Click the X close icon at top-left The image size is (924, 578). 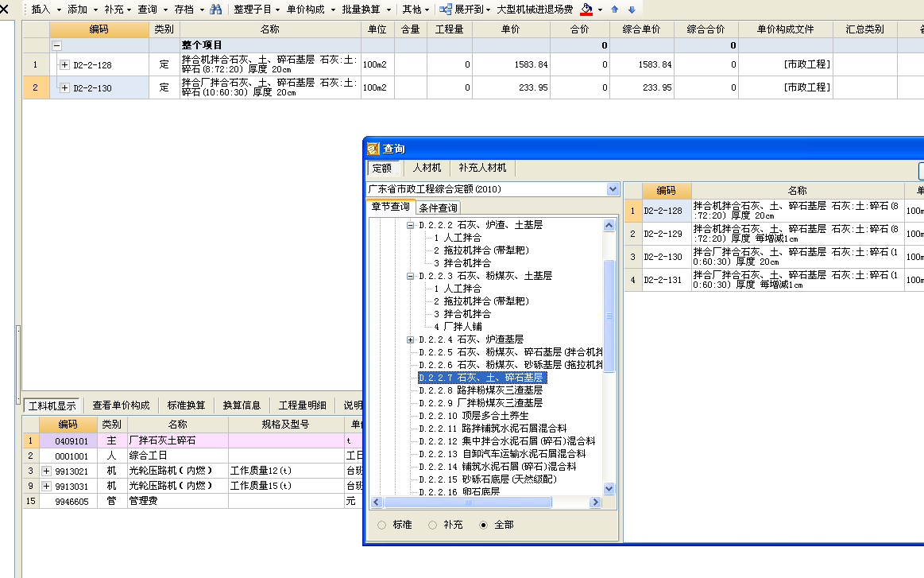4,9
